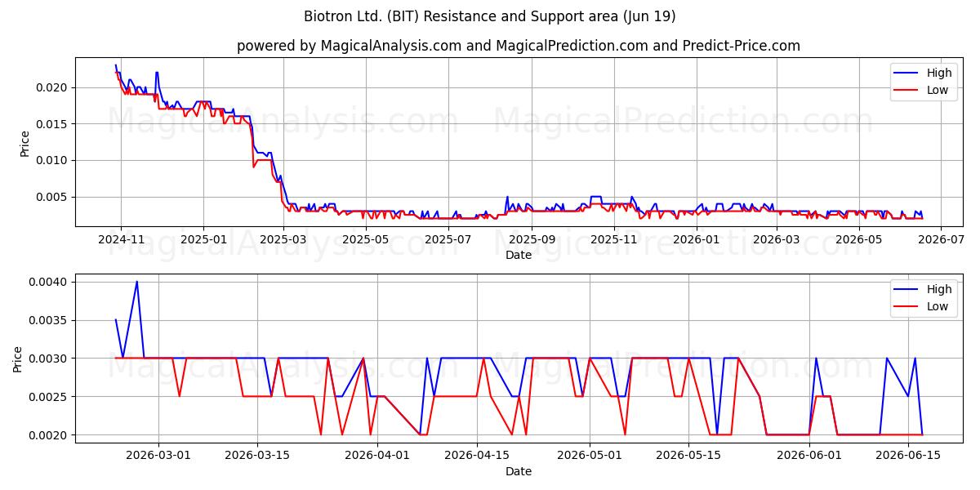Click the '2025-09' x-axis label on top chart

point(532,239)
